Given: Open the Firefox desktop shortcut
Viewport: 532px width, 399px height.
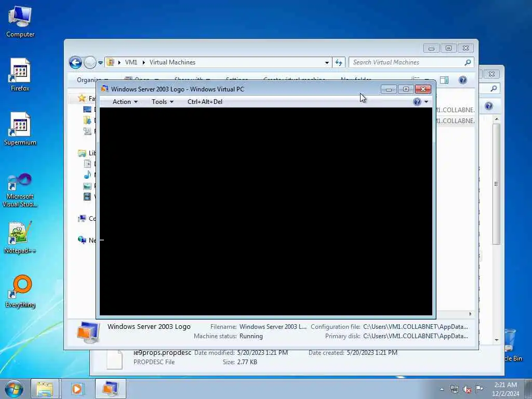Looking at the screenshot, I should [x=20, y=75].
